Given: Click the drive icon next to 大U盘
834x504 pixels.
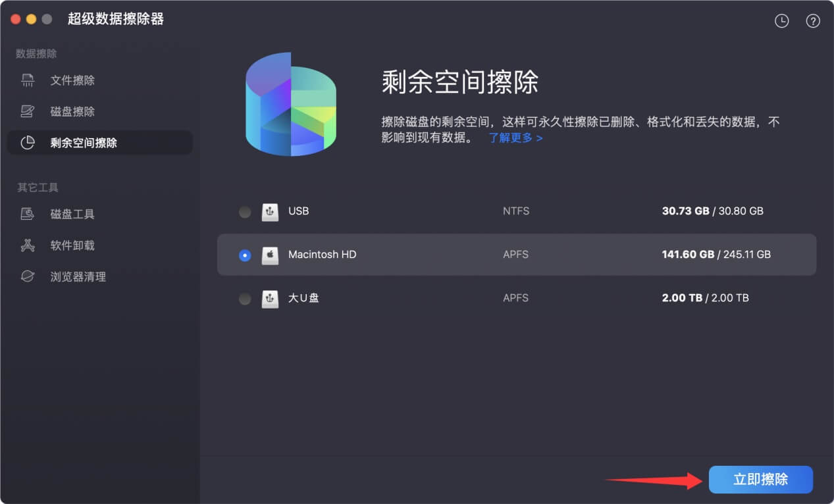Looking at the screenshot, I should [269, 299].
